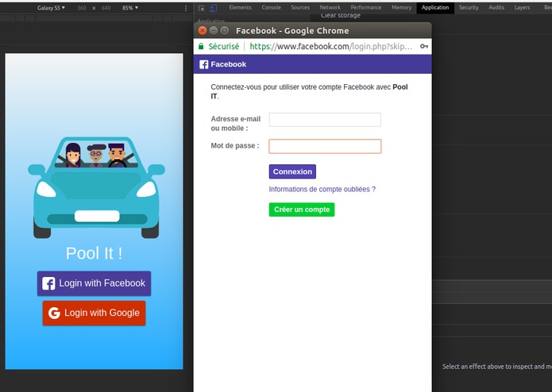Image resolution: width=552 pixels, height=392 pixels.
Task: Minimize the Facebook popup window
Action: [214, 31]
